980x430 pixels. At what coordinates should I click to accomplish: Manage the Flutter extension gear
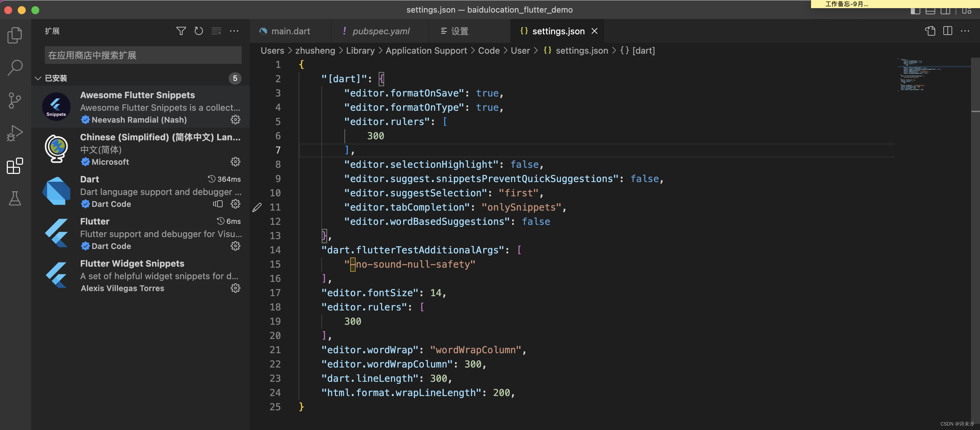click(235, 246)
